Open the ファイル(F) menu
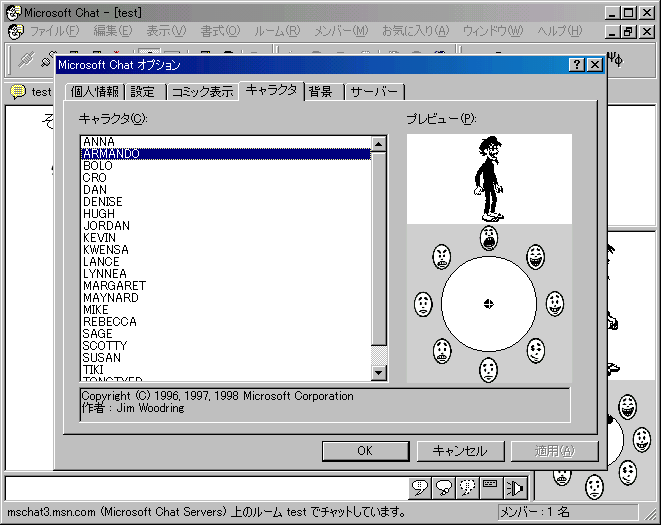 (x=54, y=31)
